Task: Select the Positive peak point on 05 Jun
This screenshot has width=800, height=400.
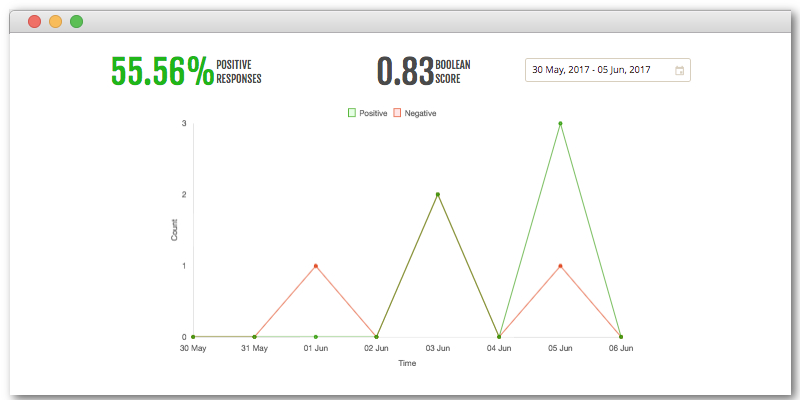Action: coord(560,123)
